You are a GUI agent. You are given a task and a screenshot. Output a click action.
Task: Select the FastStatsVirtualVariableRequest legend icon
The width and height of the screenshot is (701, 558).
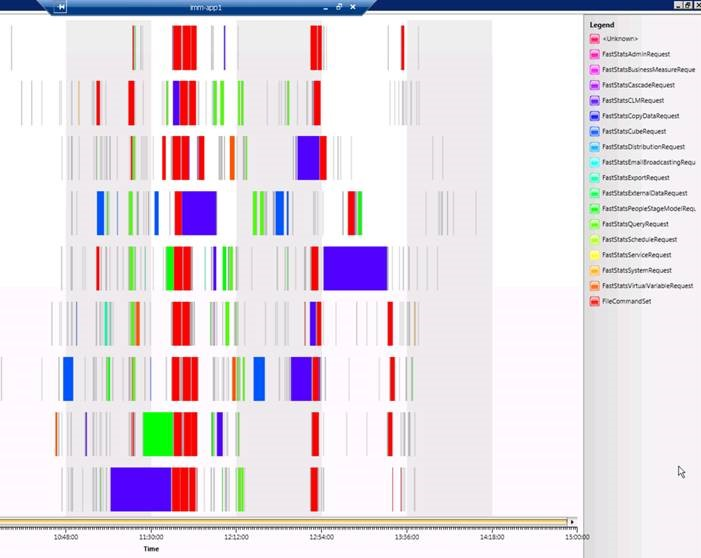point(594,286)
